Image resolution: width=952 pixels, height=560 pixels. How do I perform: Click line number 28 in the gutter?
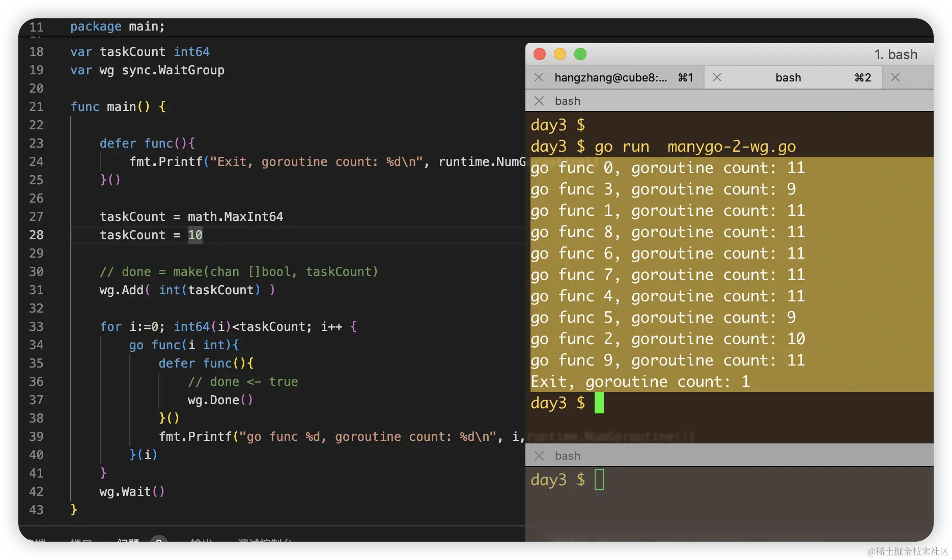click(36, 235)
